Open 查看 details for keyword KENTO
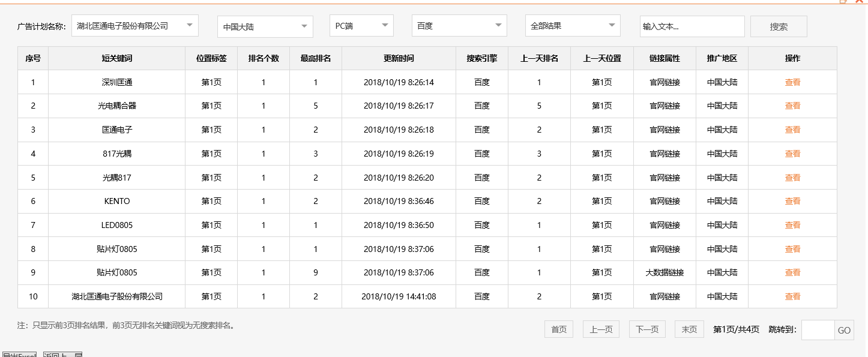Viewport: 868px width, 357px height. [792, 201]
